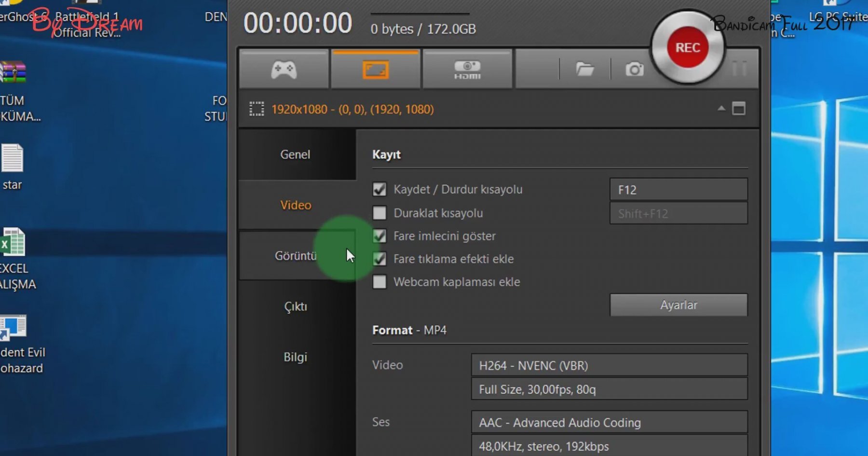This screenshot has height=456, width=868.
Task: Toggle Fare tıklama efekti ekle checkbox
Action: pos(380,259)
